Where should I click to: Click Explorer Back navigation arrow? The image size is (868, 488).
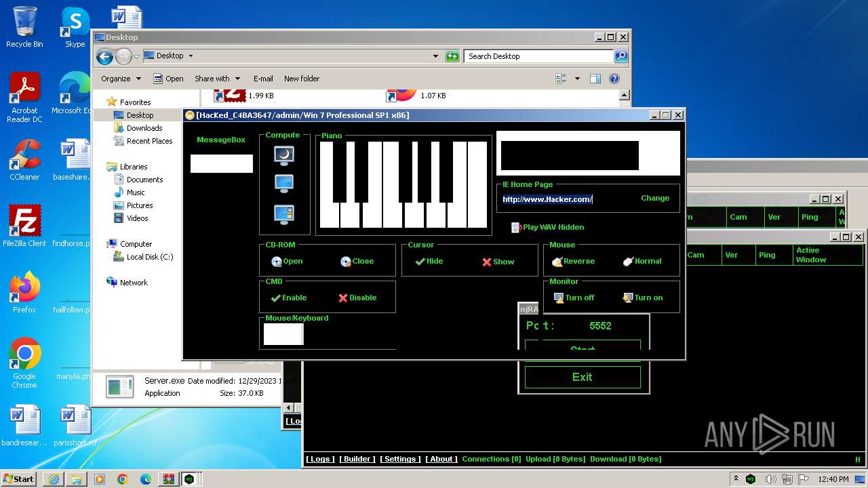click(104, 56)
